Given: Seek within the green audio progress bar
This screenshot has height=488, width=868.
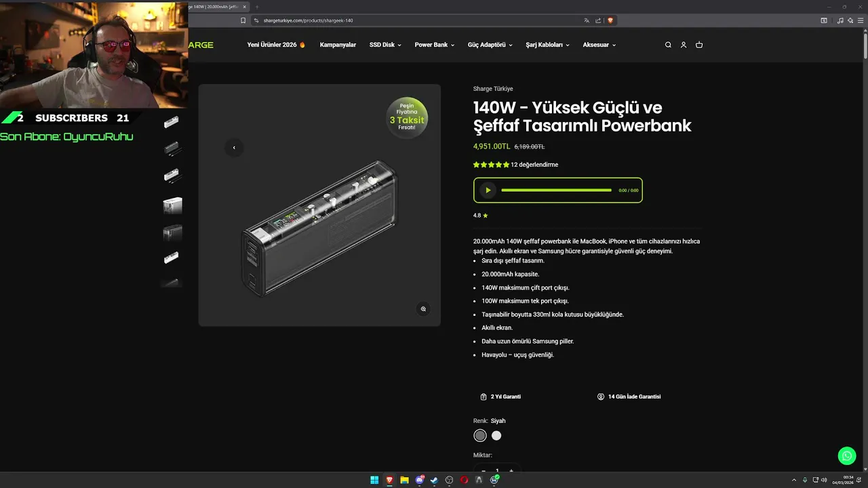Looking at the screenshot, I should point(556,190).
